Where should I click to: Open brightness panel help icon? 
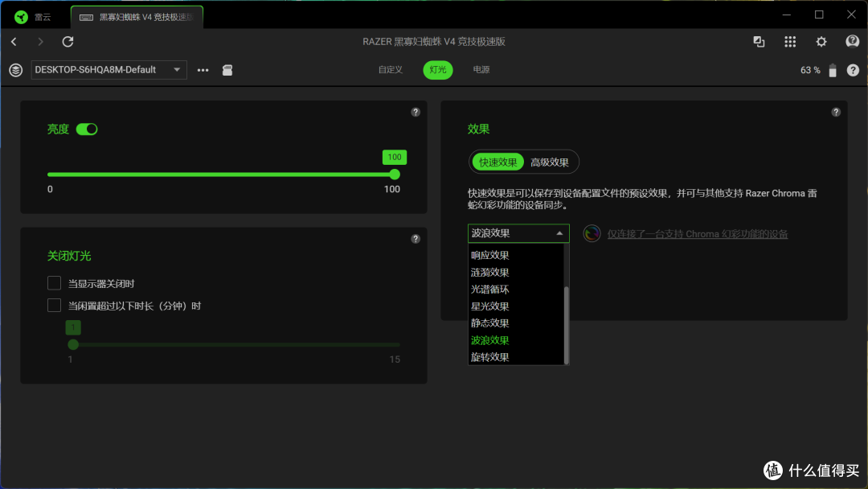pos(416,112)
